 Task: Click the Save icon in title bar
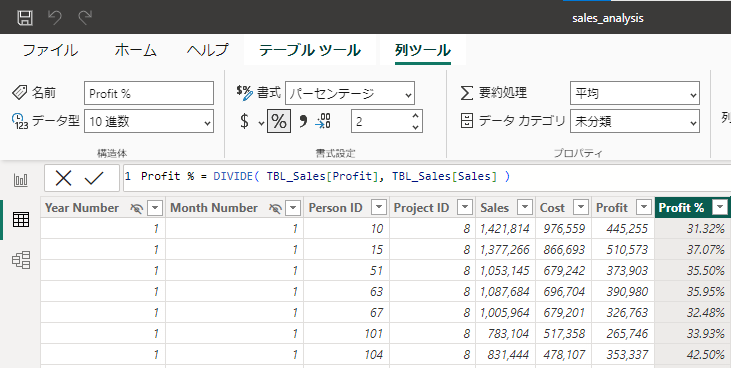tap(25, 18)
